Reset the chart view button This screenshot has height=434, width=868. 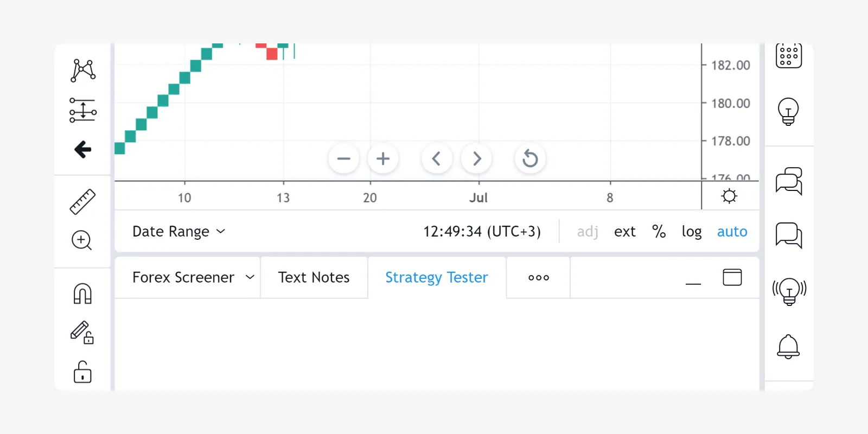coord(530,158)
